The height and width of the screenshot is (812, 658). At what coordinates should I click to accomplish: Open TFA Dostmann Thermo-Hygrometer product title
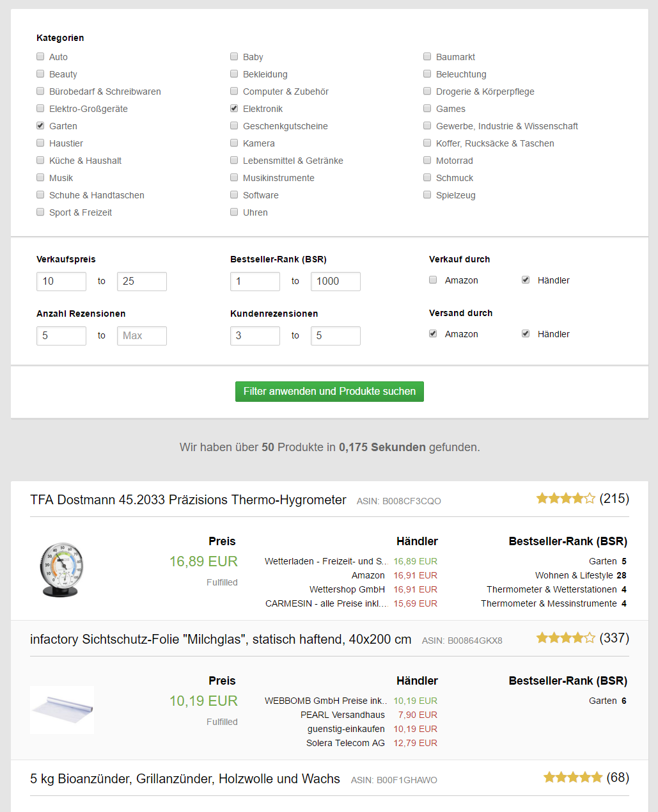[x=188, y=500]
